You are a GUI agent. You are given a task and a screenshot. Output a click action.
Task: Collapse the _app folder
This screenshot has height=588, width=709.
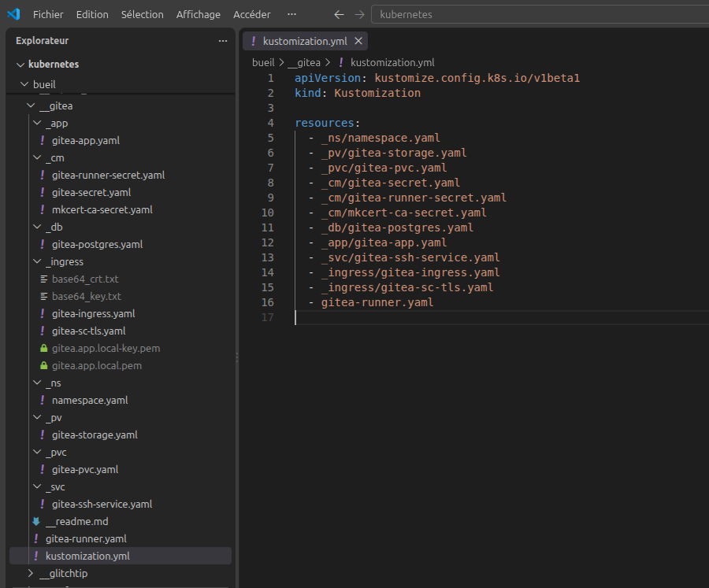(38, 123)
